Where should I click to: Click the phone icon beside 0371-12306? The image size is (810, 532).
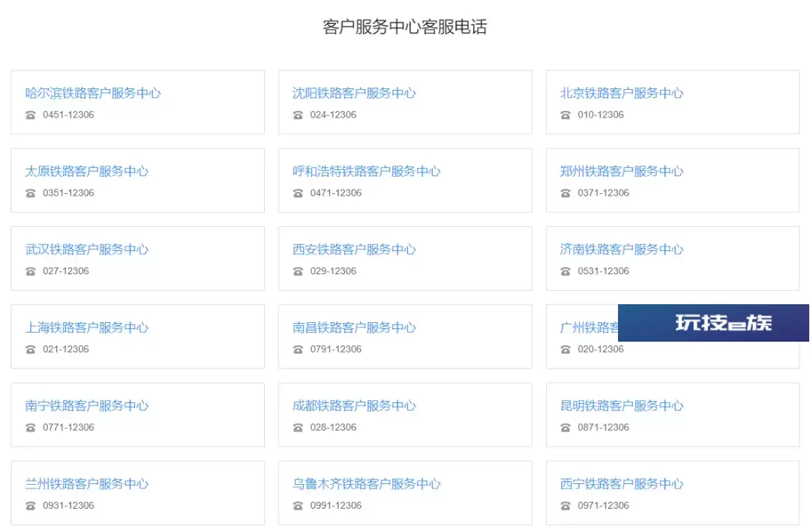[x=565, y=193]
